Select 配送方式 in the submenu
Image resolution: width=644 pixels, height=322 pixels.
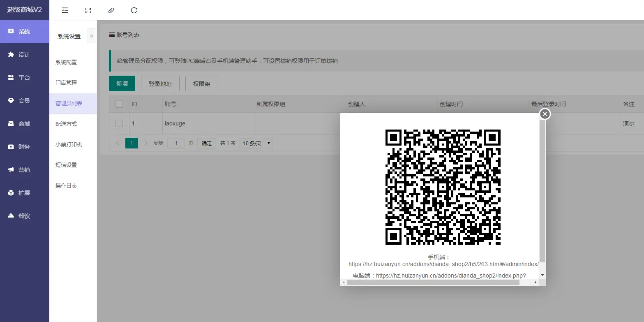[73, 124]
